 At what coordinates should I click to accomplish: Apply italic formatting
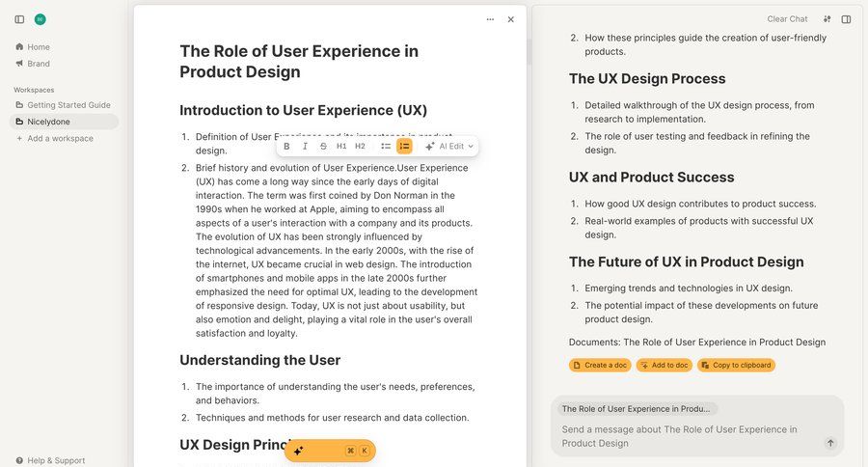(x=305, y=147)
